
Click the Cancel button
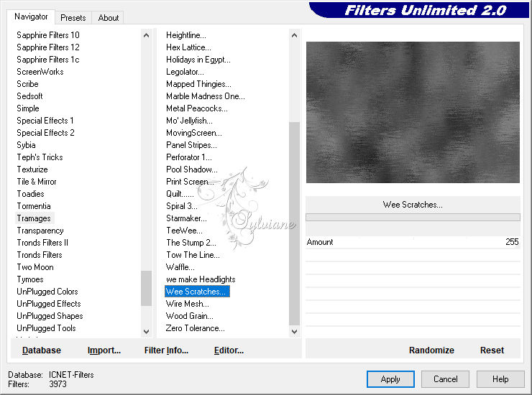pos(445,379)
